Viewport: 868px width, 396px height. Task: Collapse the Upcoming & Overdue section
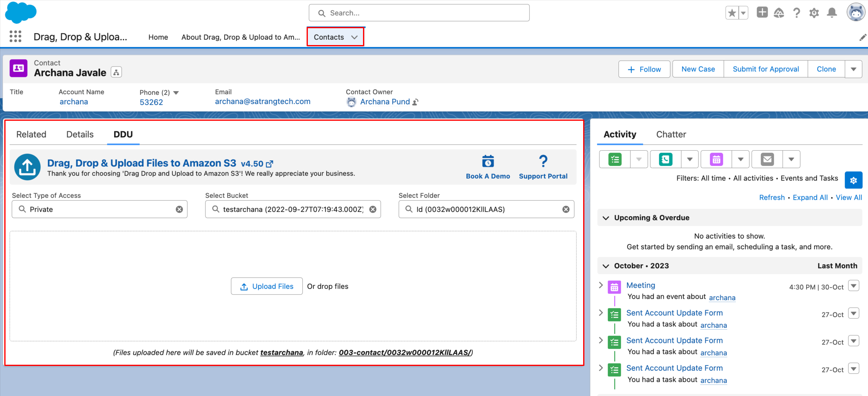[x=606, y=218]
